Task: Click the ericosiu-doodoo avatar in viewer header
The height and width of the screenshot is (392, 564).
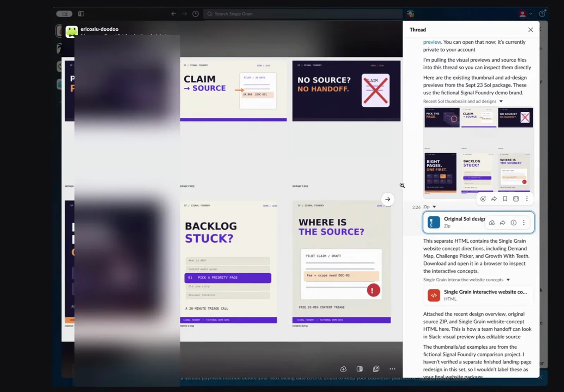Action: 72,32
